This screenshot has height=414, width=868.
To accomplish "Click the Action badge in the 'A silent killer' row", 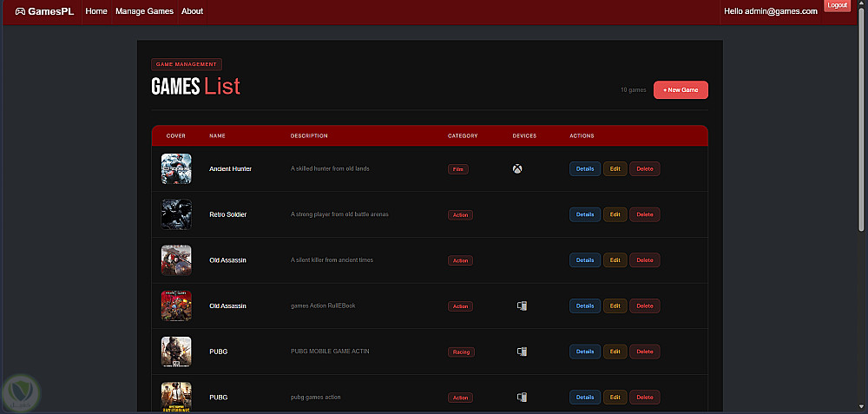I will 460,260.
